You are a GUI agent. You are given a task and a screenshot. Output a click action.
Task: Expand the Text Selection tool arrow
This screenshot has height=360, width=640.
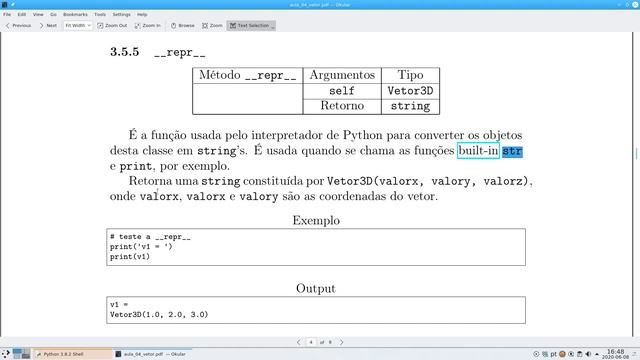coord(273,26)
